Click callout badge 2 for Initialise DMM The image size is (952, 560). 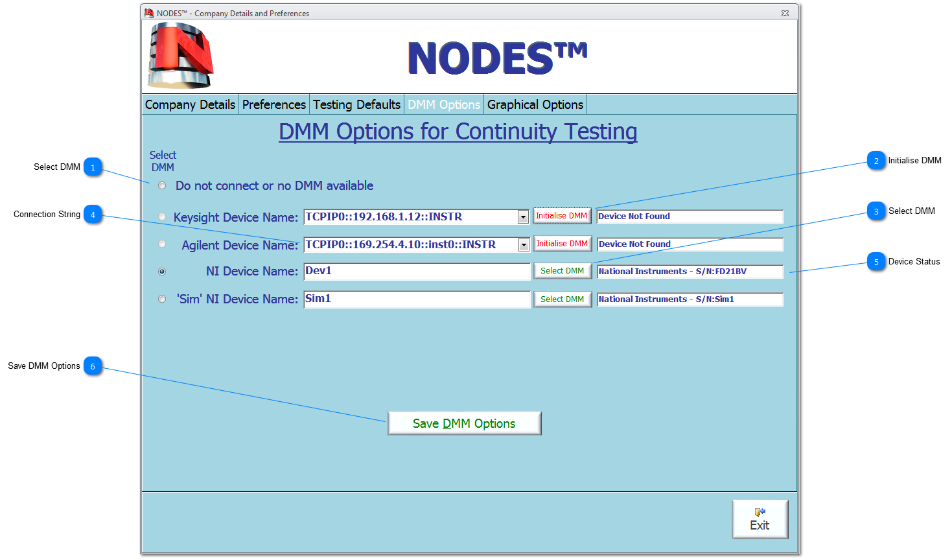coord(876,160)
